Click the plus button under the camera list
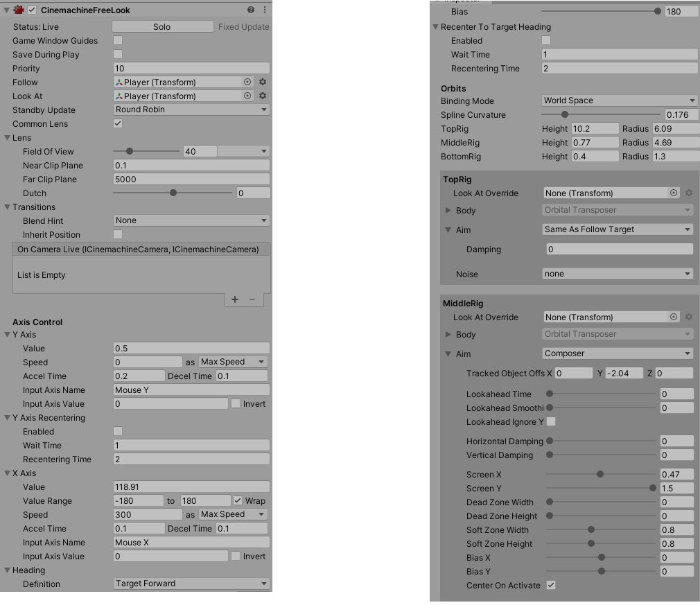The width and height of the screenshot is (700, 605). click(234, 299)
